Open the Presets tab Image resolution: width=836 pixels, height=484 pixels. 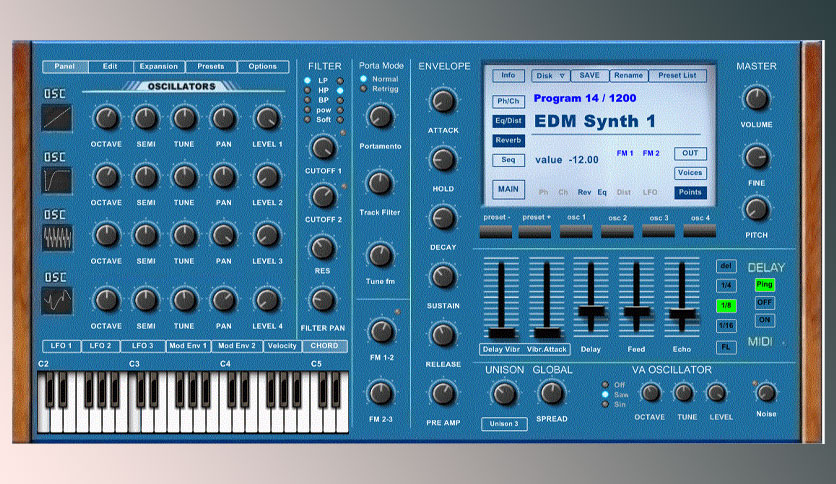pyautogui.click(x=211, y=66)
